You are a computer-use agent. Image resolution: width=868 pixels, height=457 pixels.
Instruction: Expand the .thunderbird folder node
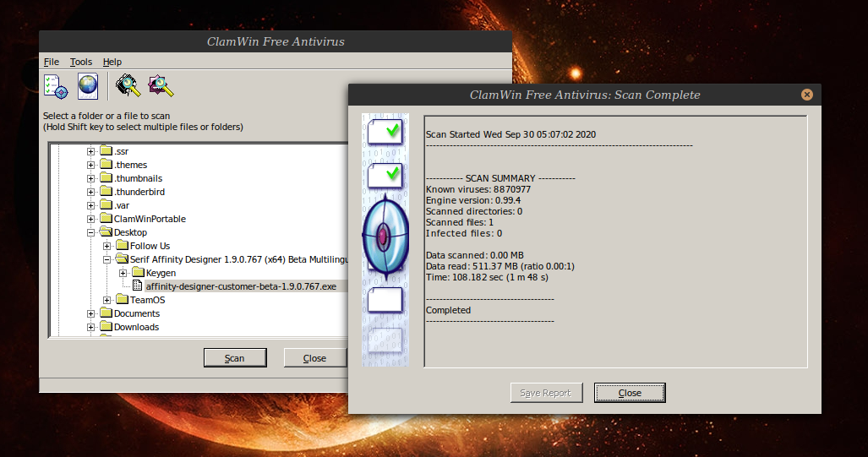(90, 192)
